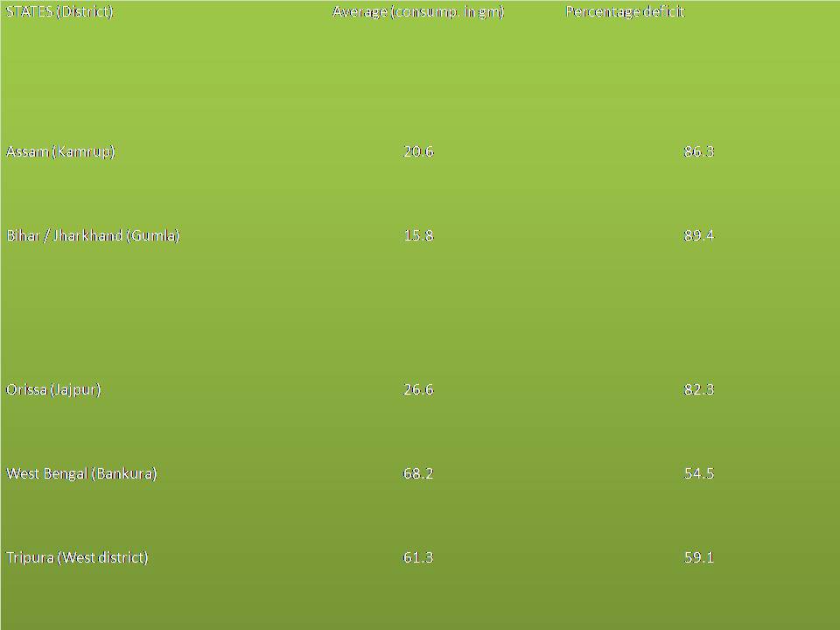The height and width of the screenshot is (630, 840).
Task: Select the 'Percentage deficit' column header
Action: (x=625, y=11)
